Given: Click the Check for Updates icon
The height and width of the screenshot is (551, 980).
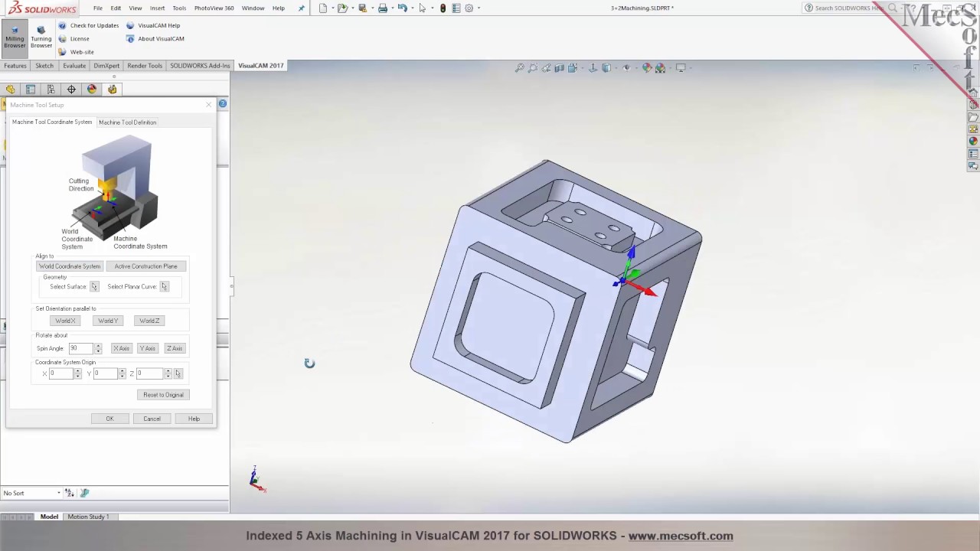Looking at the screenshot, I should 63,25.
